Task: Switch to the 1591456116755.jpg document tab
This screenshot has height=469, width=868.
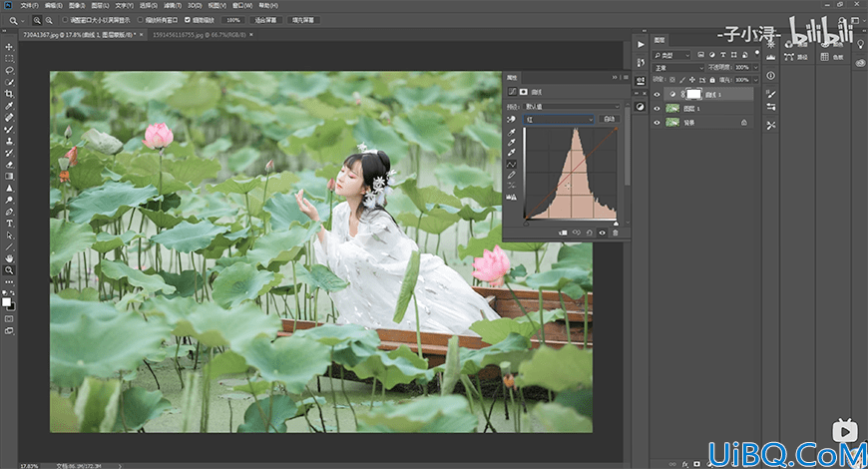Action: (199, 34)
